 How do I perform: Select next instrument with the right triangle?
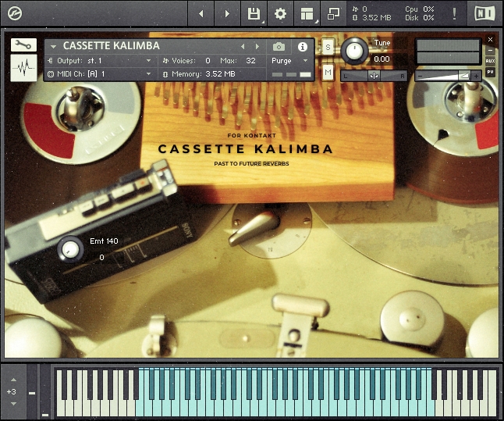coord(257,47)
